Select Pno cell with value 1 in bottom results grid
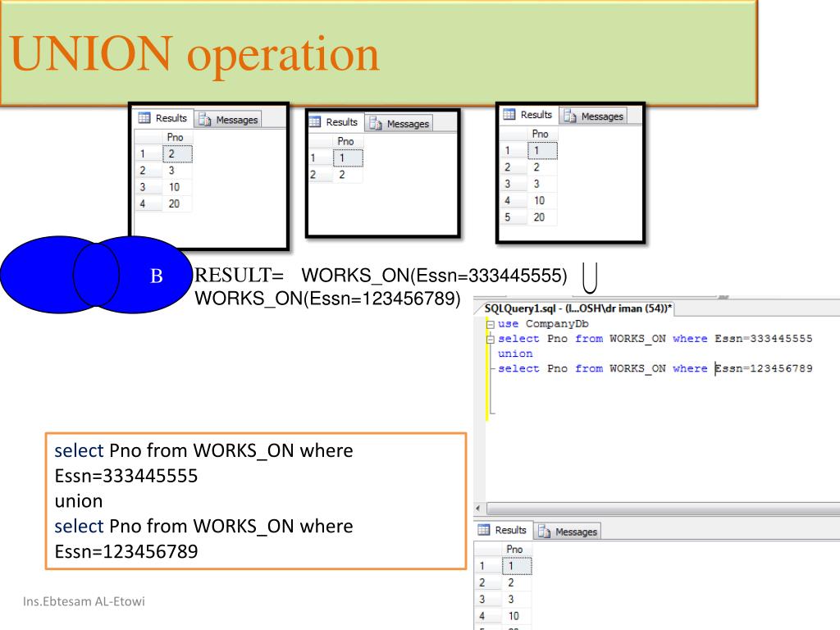 [x=517, y=566]
